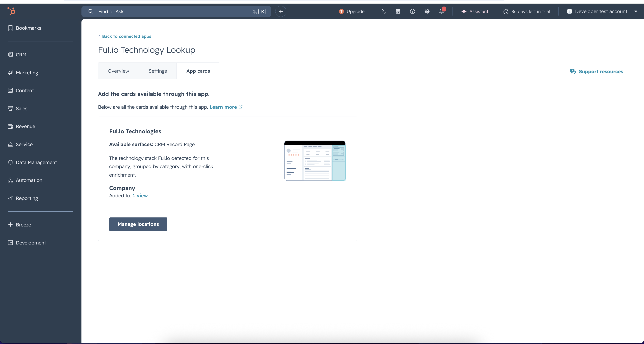Click the Ful.io Technology Lookup heading
This screenshot has width=644, height=344.
point(146,50)
